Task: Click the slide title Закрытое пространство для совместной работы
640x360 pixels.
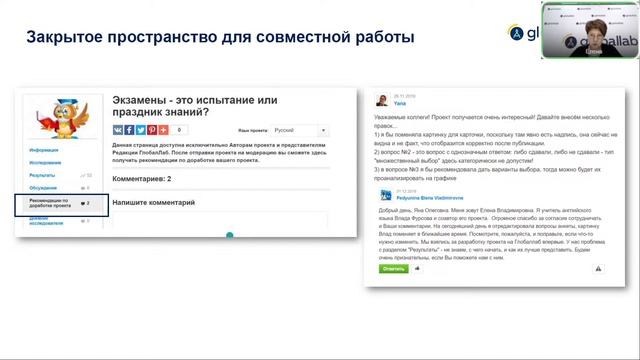Action: click(220, 37)
